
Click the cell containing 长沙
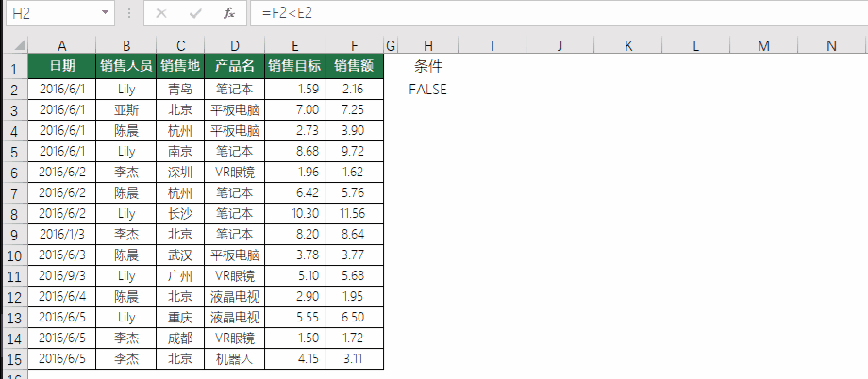[x=180, y=214]
